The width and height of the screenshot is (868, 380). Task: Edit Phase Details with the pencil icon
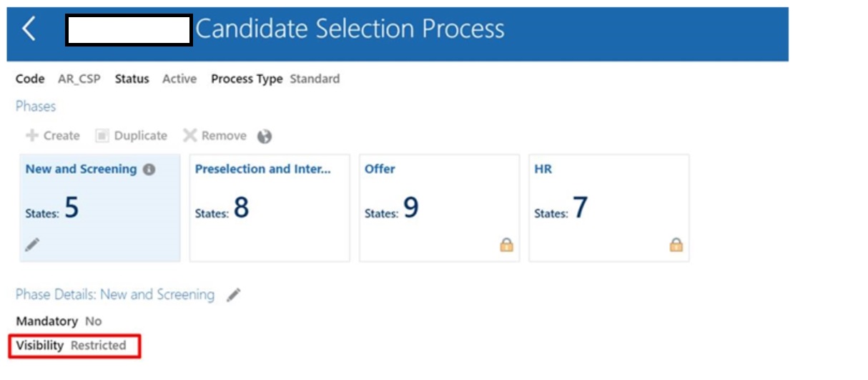point(234,295)
